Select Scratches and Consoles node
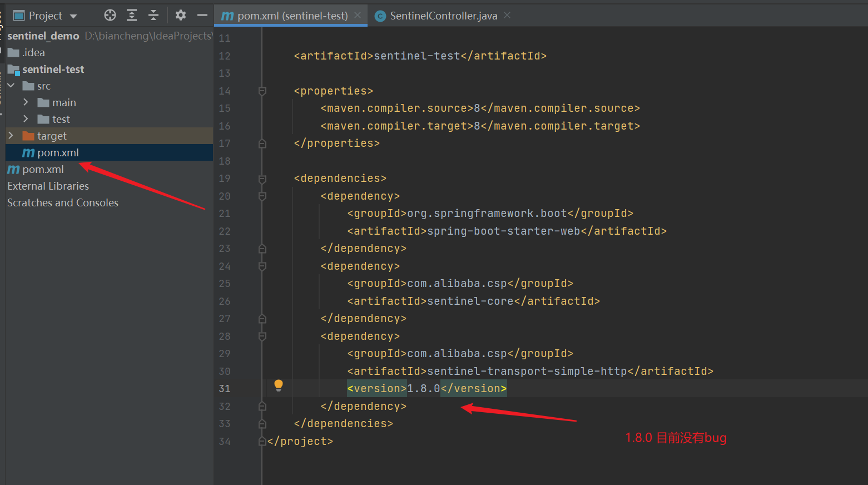This screenshot has height=485, width=868. click(63, 202)
